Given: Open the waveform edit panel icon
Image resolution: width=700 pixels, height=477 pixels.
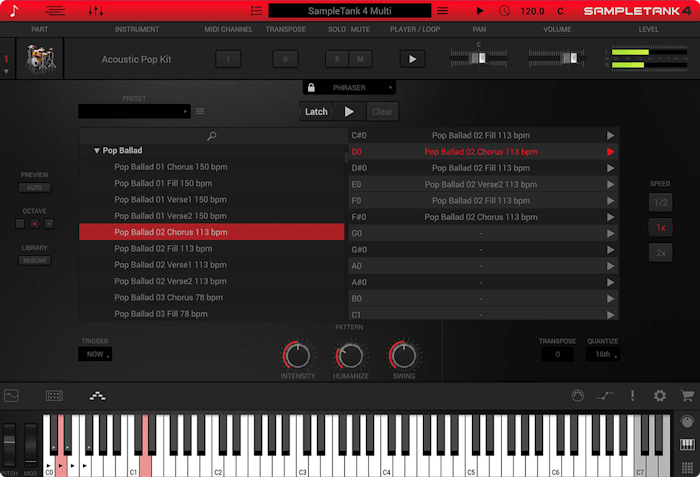Looking at the screenshot, I should (11, 396).
